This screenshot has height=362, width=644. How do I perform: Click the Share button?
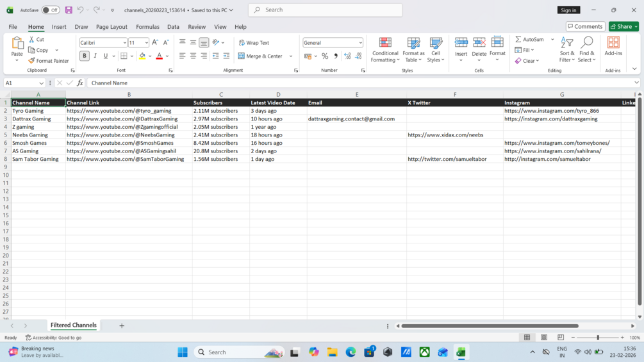point(623,26)
